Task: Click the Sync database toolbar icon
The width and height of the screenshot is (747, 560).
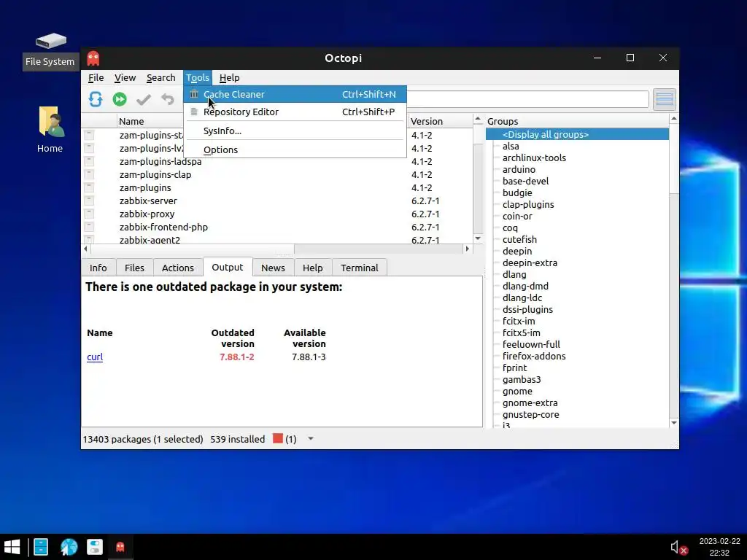Action: coord(96,99)
